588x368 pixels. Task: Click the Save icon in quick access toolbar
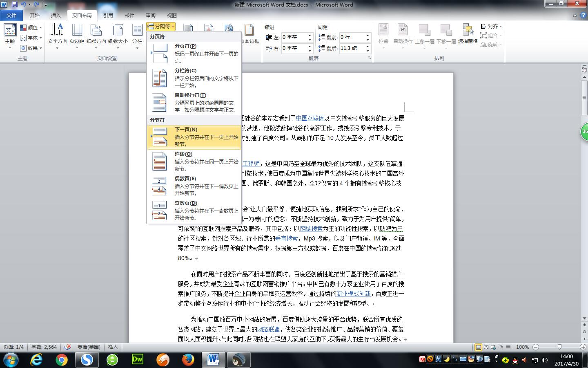[15, 4]
